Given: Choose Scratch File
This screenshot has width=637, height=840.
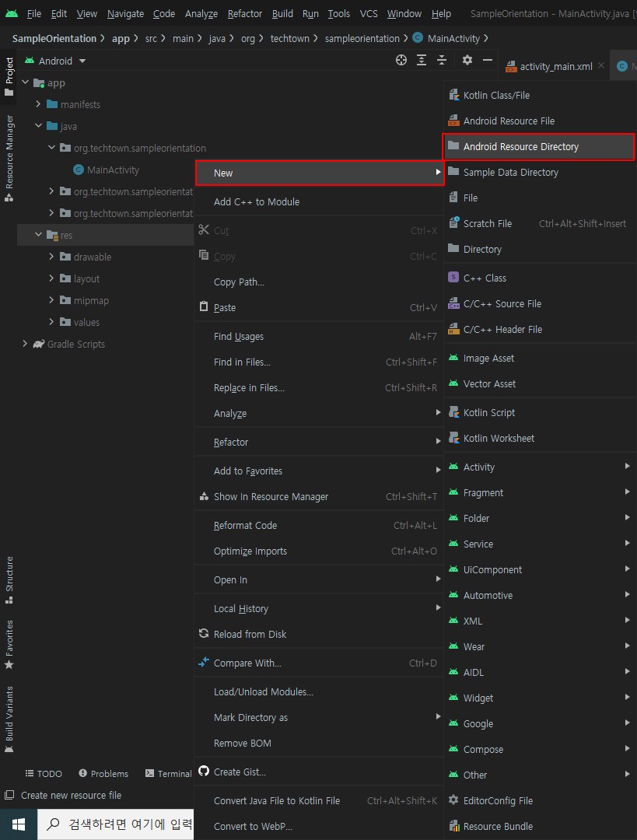Looking at the screenshot, I should pos(540,224).
